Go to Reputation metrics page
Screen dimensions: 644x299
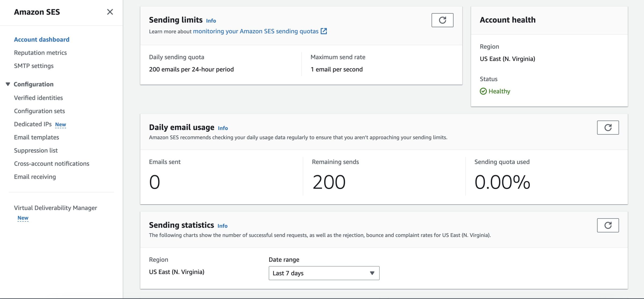pyautogui.click(x=40, y=53)
